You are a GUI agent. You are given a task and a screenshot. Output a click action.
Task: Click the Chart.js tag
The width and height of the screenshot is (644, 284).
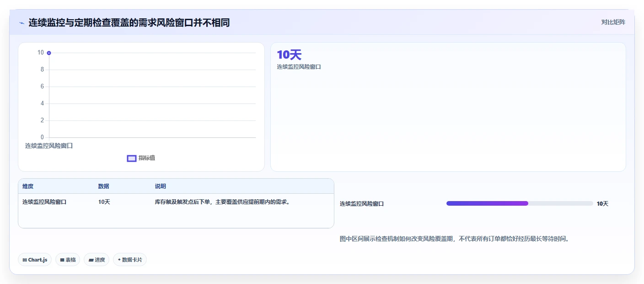pyautogui.click(x=35, y=260)
